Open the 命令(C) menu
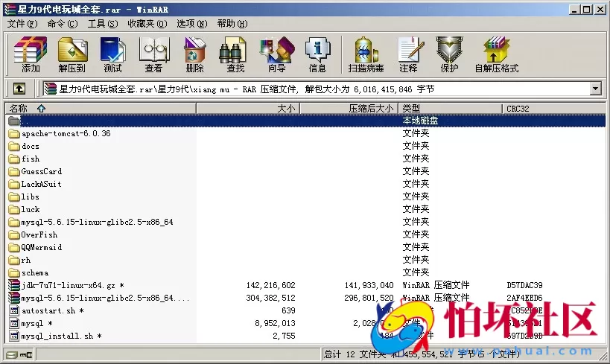610x364 pixels. (x=63, y=24)
